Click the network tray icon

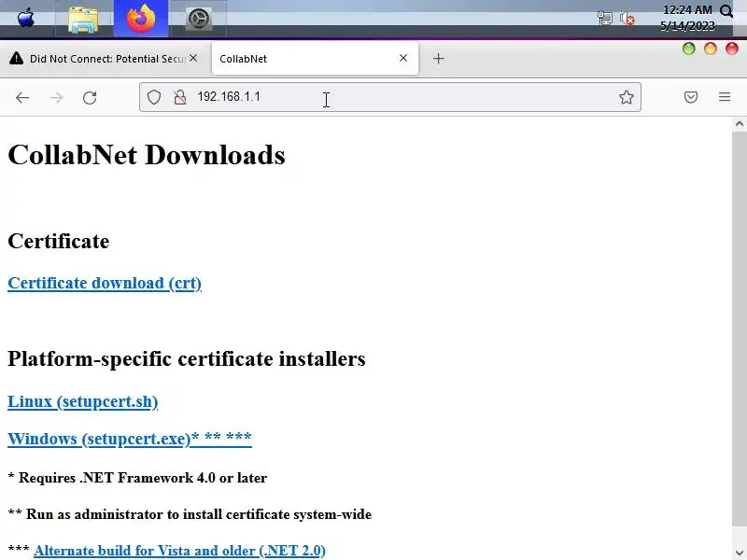pos(604,19)
